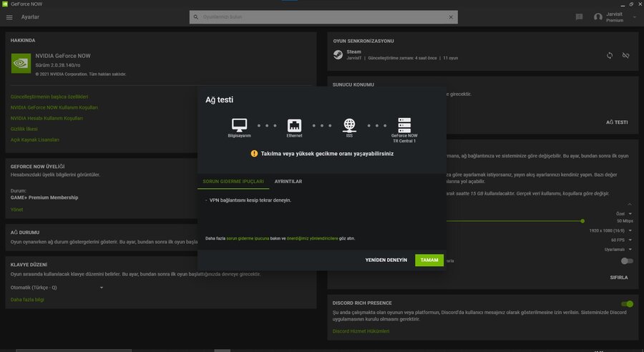The width and height of the screenshot is (644, 352).
Task: Open Daha fazla bilgi link
Action: pyautogui.click(x=27, y=300)
